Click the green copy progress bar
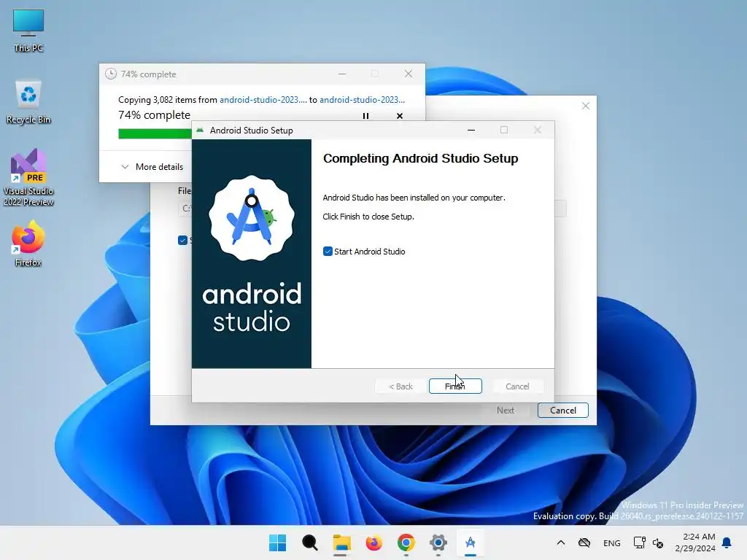 155,134
